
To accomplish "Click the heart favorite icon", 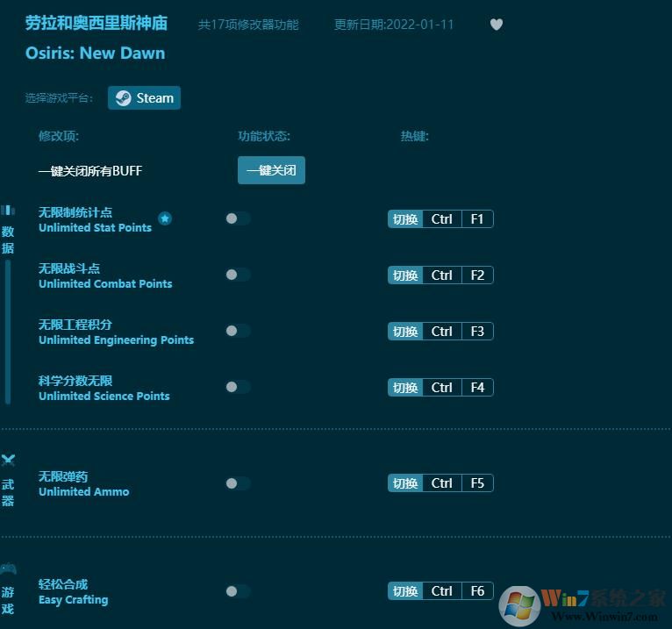I will coord(497,25).
